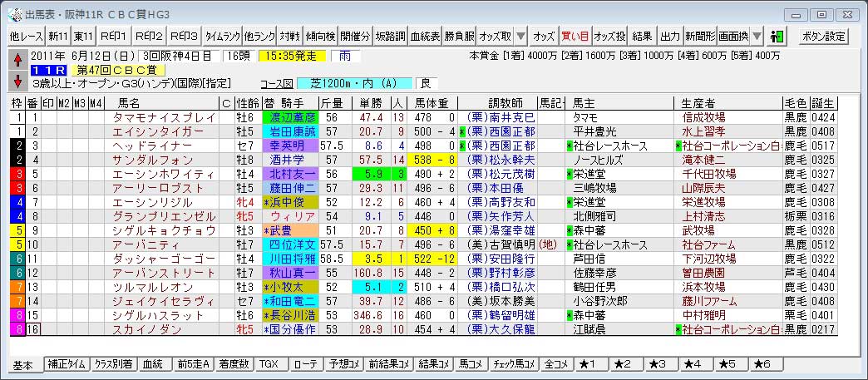Click the 買い目 toolbar button
868x380 pixels.
click(575, 37)
